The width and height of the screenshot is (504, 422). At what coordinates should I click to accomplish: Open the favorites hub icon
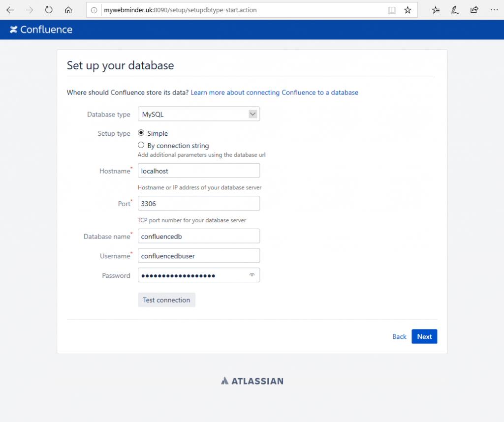pyautogui.click(x=436, y=10)
